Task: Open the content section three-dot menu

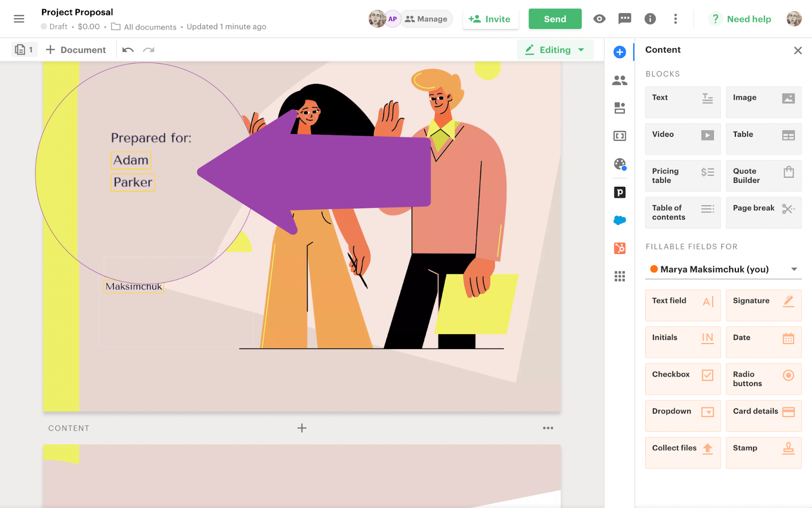Action: tap(548, 428)
